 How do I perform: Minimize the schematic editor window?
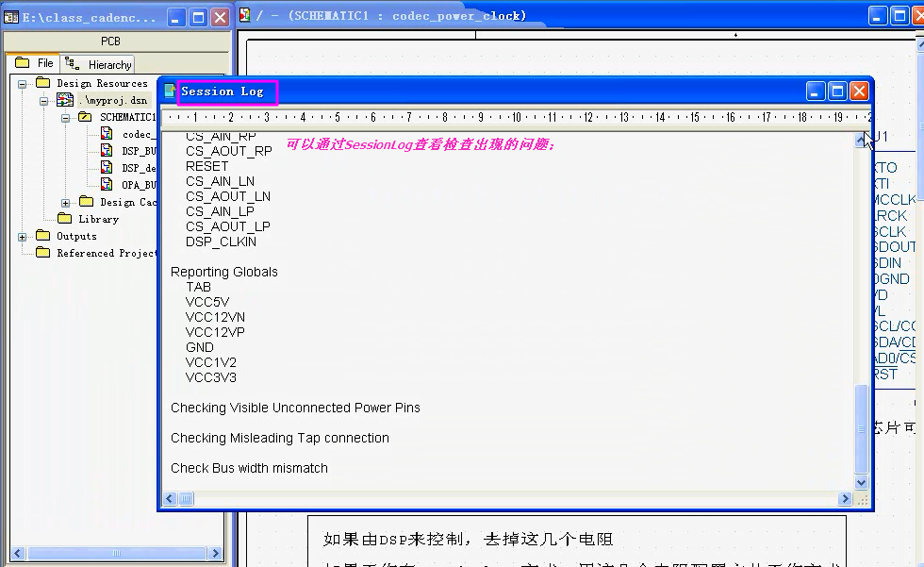tap(878, 16)
